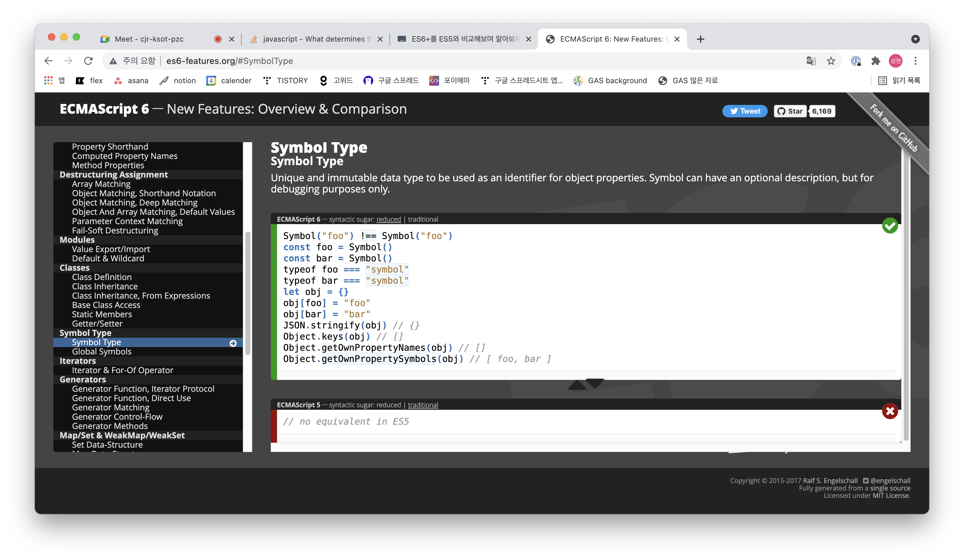Open the new tab plus icon

click(x=700, y=39)
